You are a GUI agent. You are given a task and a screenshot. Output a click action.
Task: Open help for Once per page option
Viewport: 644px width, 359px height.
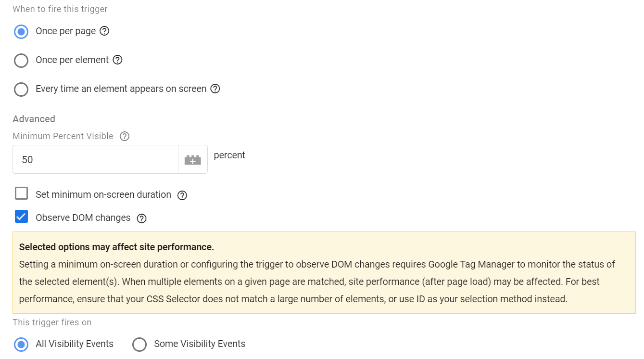(x=104, y=31)
